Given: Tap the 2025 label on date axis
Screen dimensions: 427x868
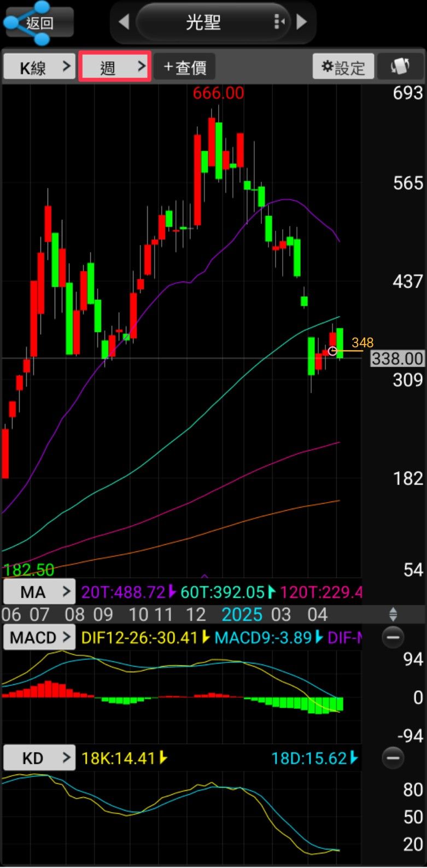Looking at the screenshot, I should tap(242, 614).
